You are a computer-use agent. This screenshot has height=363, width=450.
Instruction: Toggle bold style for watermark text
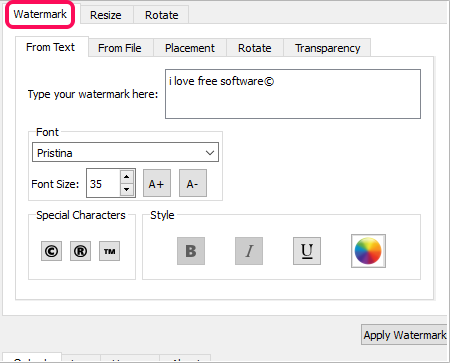click(191, 251)
